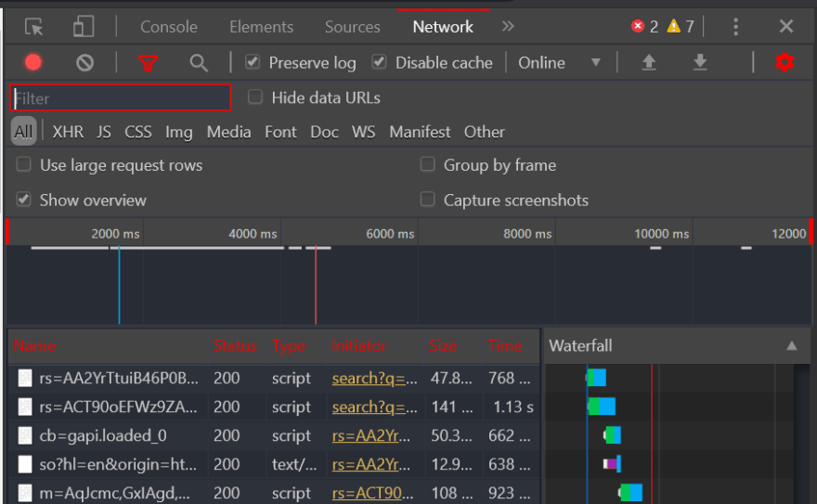Open the Online throttling dropdown

560,63
